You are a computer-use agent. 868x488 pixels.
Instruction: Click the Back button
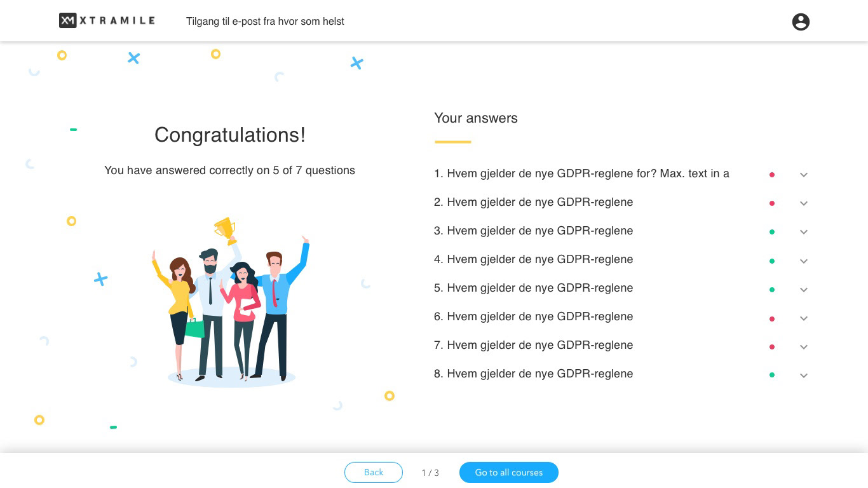374,472
